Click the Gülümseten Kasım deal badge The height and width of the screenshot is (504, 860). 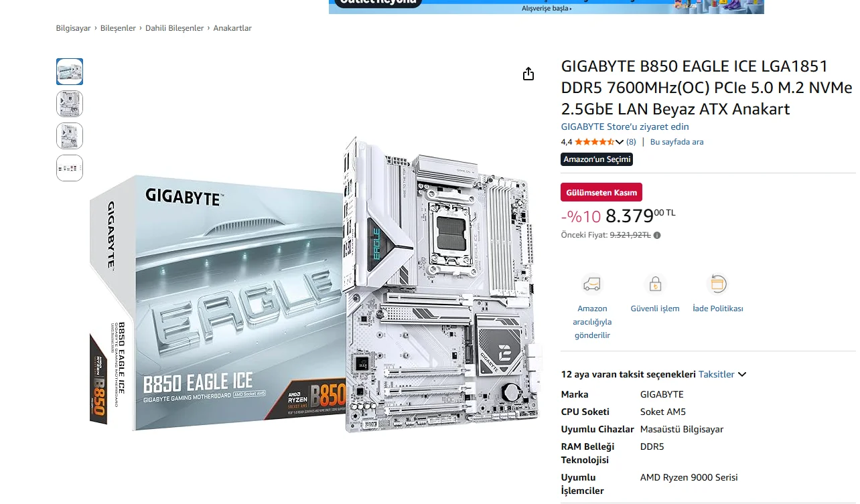[x=601, y=192]
